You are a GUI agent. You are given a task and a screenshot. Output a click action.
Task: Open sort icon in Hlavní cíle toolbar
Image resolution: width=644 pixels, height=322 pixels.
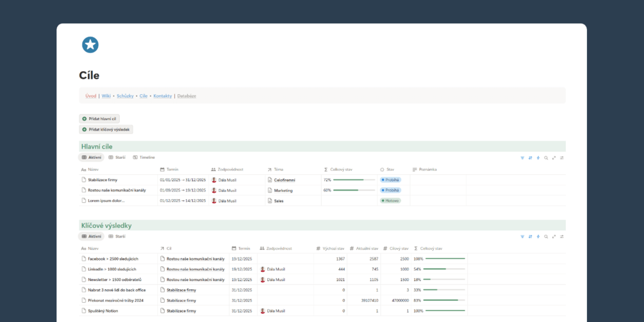tap(530, 157)
